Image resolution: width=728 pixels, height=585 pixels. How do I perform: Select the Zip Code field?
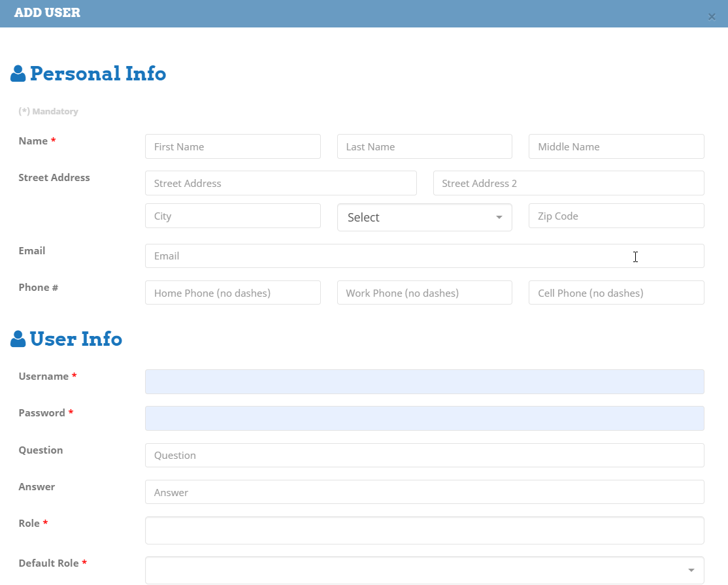[616, 216]
